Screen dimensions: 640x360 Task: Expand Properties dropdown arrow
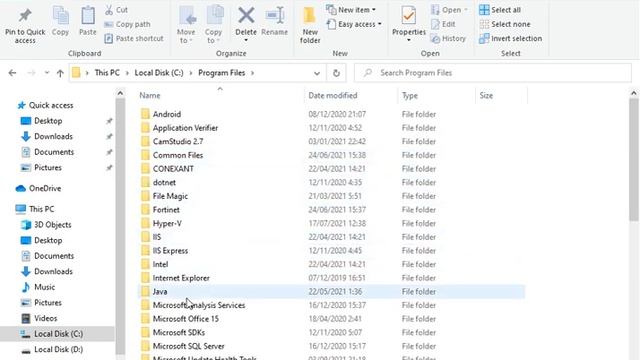409,40
